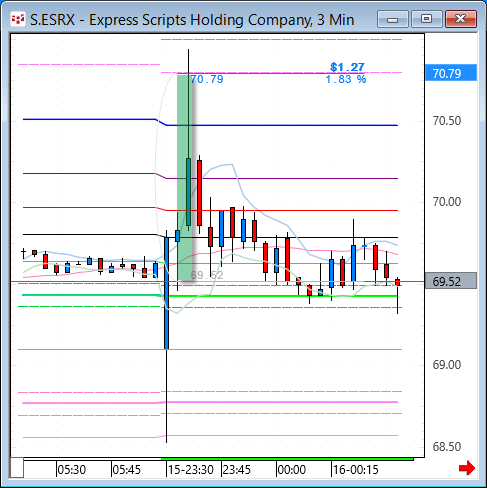Click the 69.00 axis price label

coord(447,365)
